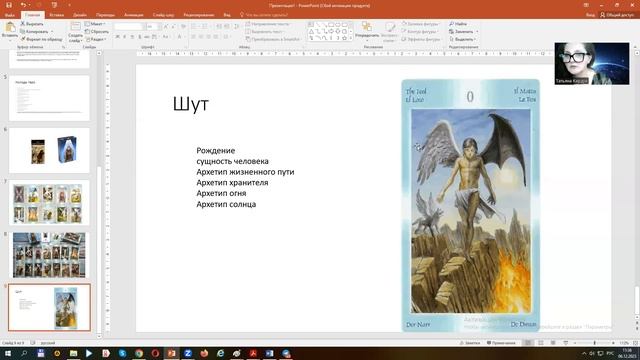
Task: Show hidden icons in the system tray
Action: click(x=584, y=353)
